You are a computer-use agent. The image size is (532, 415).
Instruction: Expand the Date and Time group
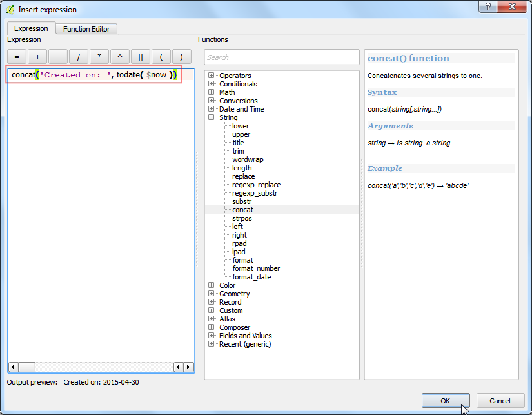pyautogui.click(x=211, y=109)
